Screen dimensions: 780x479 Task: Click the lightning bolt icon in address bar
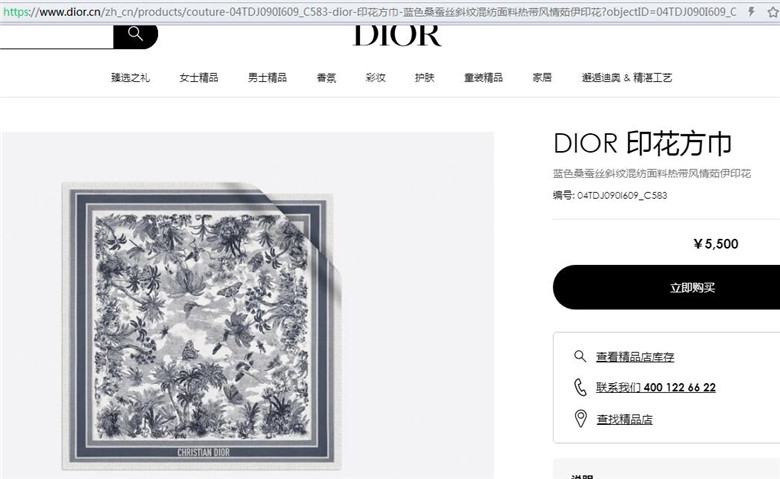[x=752, y=11]
